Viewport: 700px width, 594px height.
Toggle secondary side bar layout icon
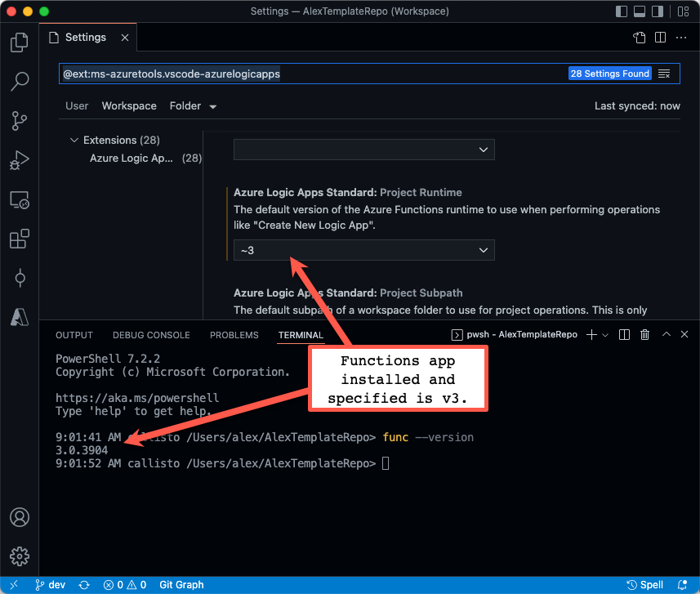[658, 11]
